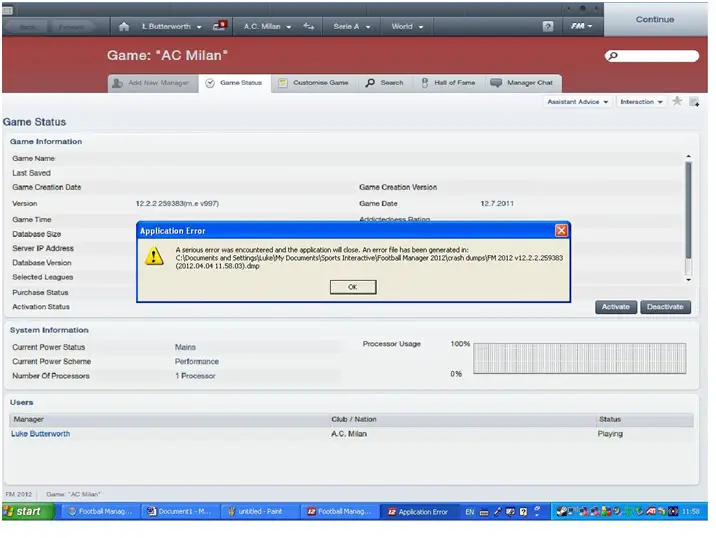Image resolution: width=716 pixels, height=538 pixels.
Task: Click the Processor Usage graph
Action: pyautogui.click(x=579, y=359)
